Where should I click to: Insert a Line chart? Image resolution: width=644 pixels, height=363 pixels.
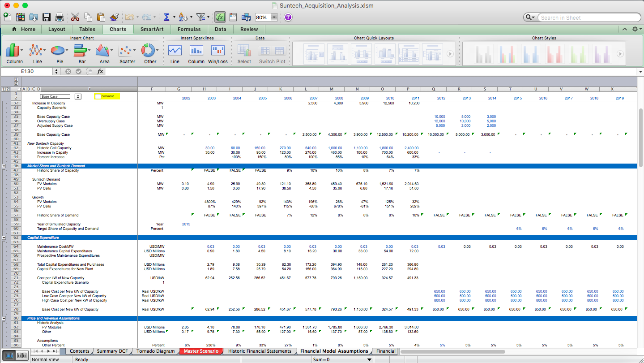pyautogui.click(x=37, y=53)
